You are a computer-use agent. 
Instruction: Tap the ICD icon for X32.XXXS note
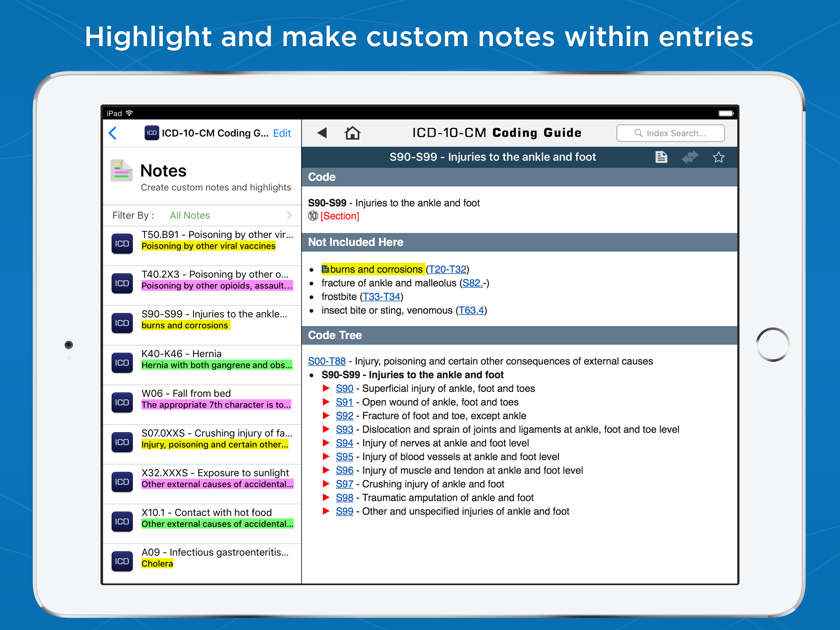click(x=122, y=482)
